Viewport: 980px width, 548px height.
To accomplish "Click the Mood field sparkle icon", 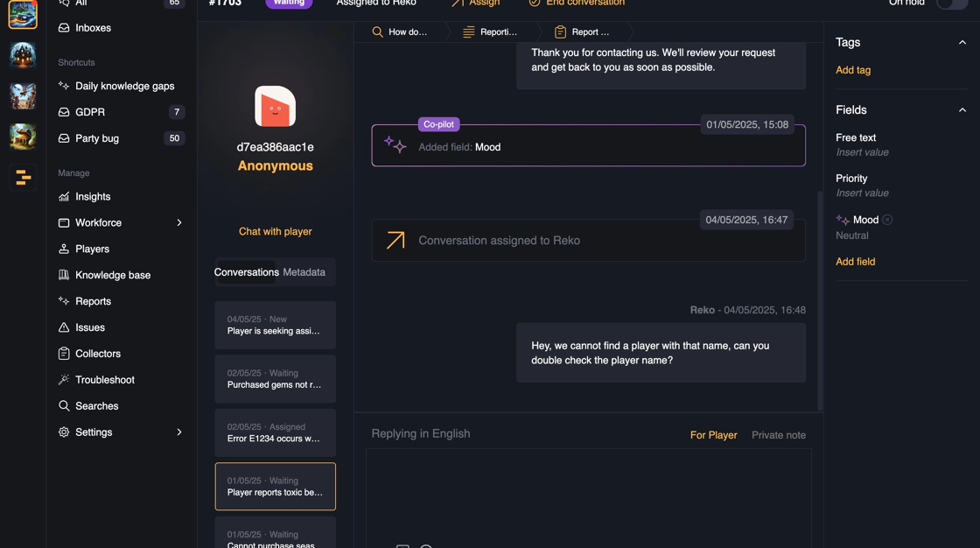I will [x=843, y=220].
